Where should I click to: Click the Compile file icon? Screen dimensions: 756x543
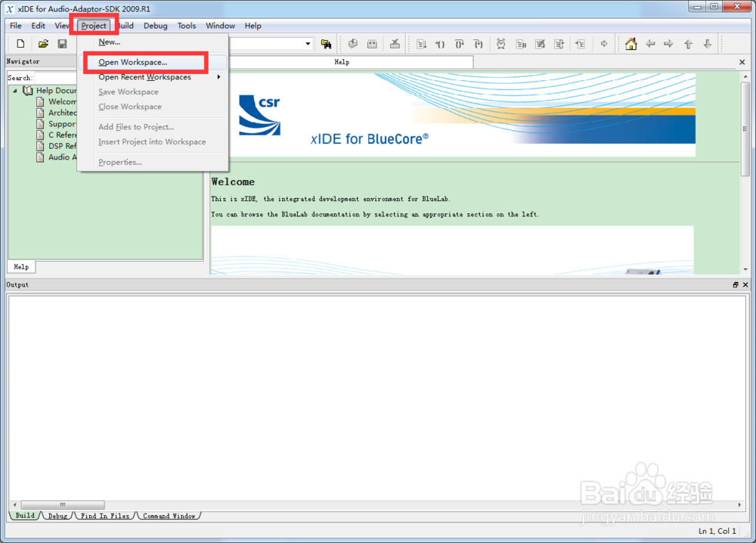(x=353, y=44)
